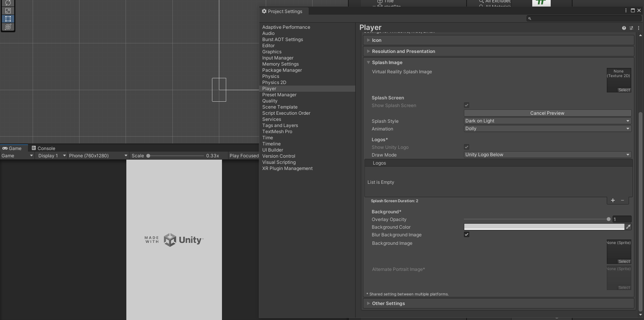Open Version Control settings
Viewport: 644px width, 320px height.
(279, 156)
